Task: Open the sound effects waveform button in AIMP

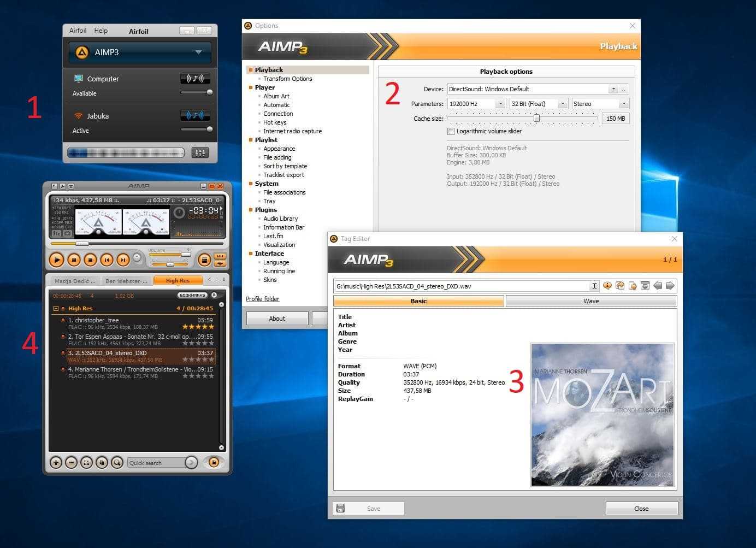Action: (220, 263)
